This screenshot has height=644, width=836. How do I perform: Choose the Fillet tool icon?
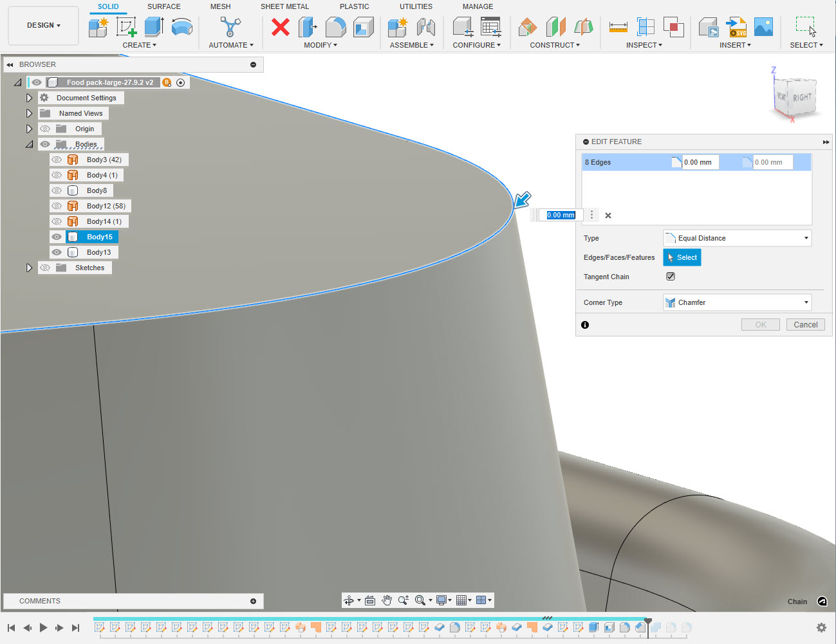point(335,27)
